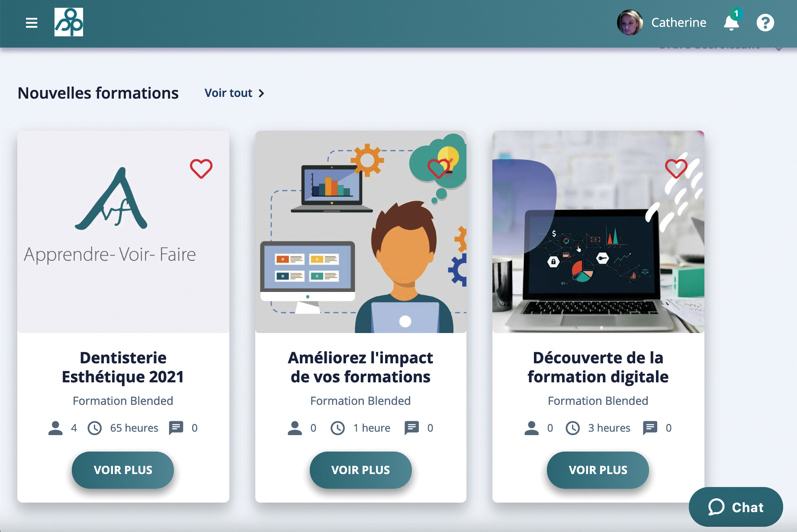Click VOIR PLUS under Dentisterie Esthétique
This screenshot has height=532, width=797.
pos(123,470)
